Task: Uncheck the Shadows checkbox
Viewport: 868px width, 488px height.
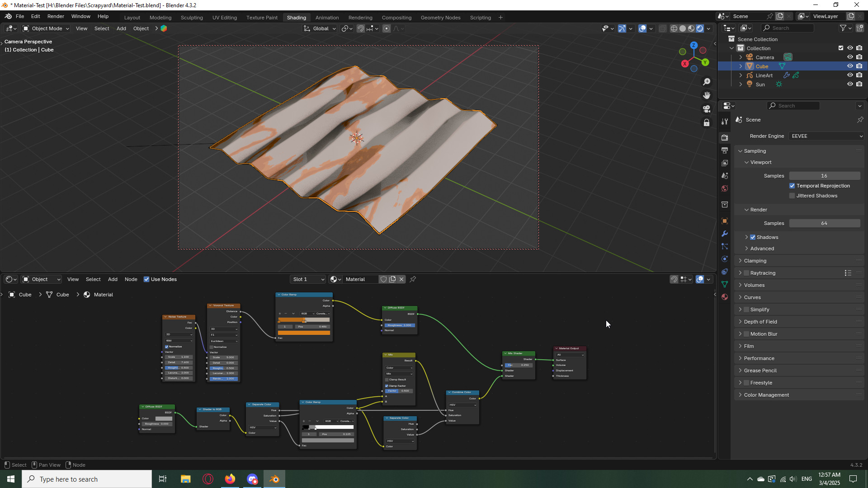Action: click(753, 237)
